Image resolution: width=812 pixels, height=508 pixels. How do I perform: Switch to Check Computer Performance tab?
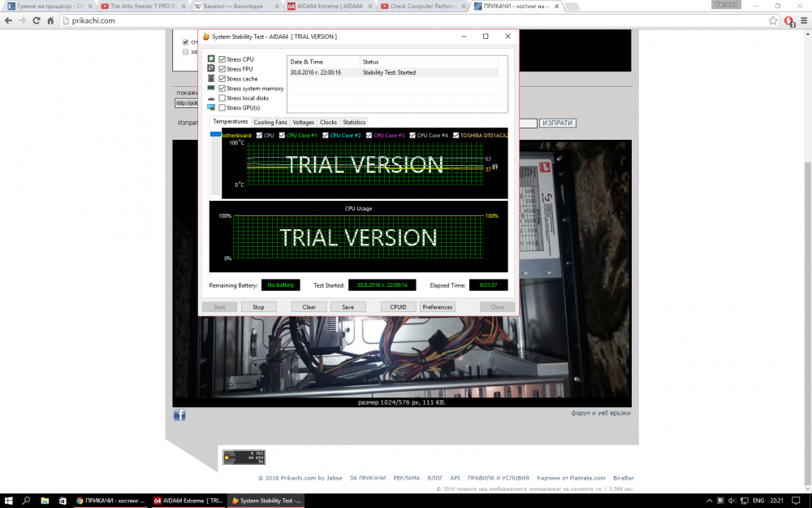[422, 7]
